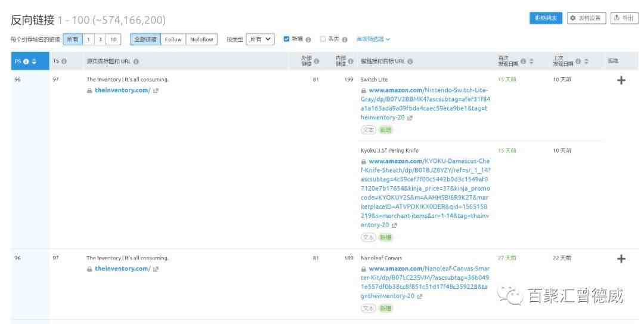This screenshot has height=324, width=644.
Task: Open the KYOKU-Damascus knife Amazon target URL
Action: (x=426, y=193)
